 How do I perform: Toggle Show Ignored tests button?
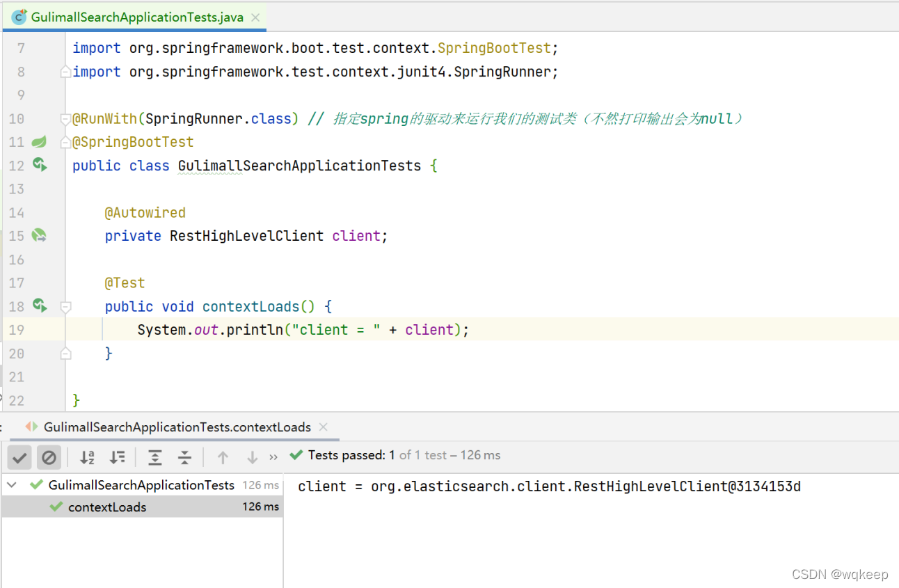point(49,457)
